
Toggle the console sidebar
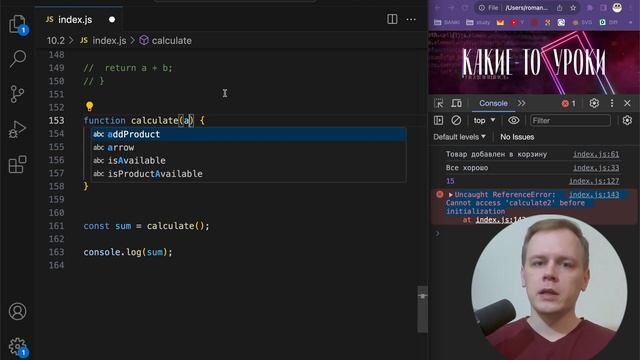[x=438, y=120]
